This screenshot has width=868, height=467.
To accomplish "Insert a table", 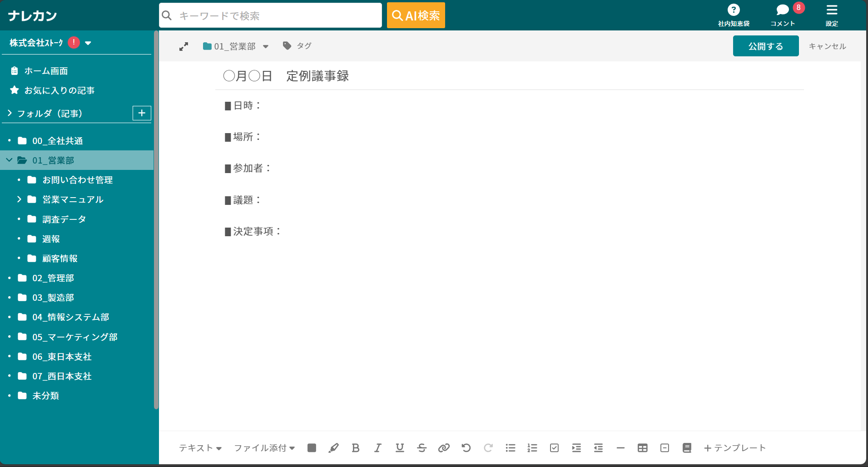I will [x=642, y=448].
